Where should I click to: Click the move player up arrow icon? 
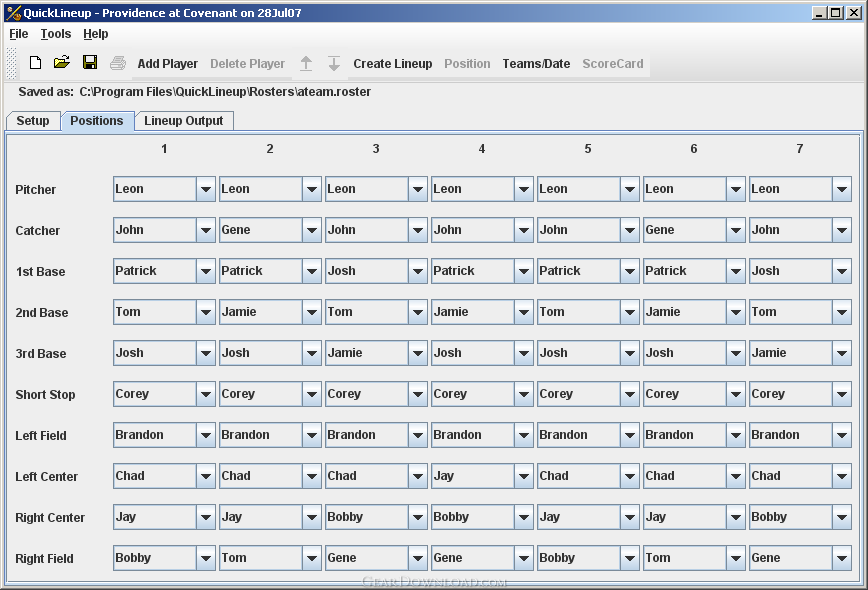[x=306, y=64]
